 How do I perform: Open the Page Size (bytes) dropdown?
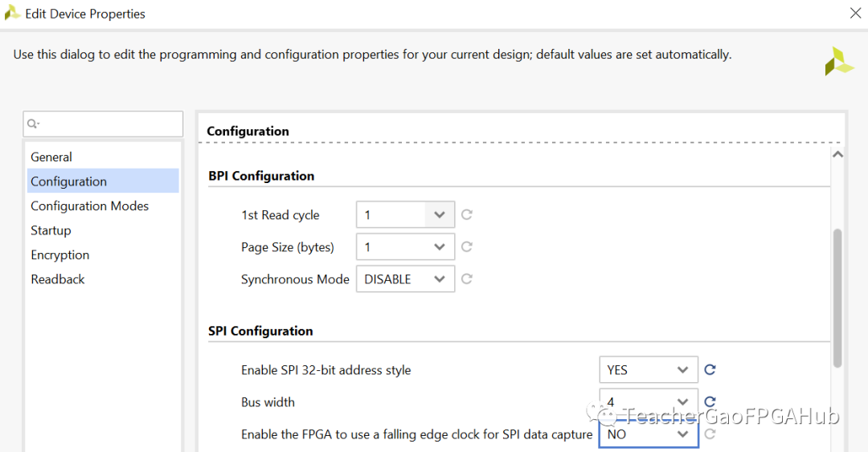click(x=439, y=247)
